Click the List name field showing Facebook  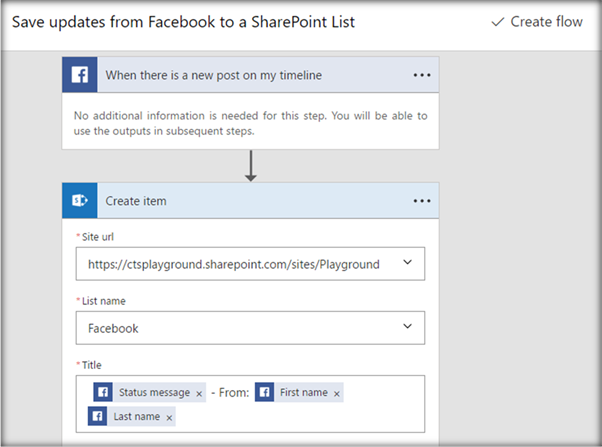(250, 328)
